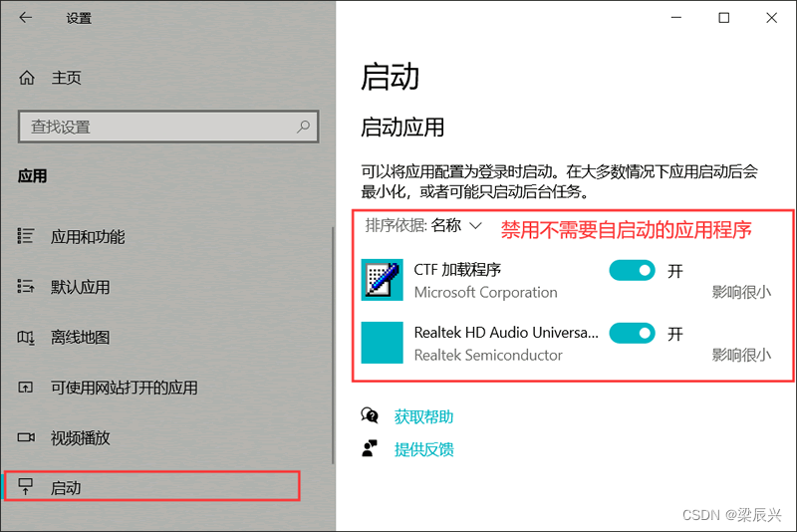Click the 启动应用 section heading
This screenshot has height=532, width=797.
(x=402, y=128)
